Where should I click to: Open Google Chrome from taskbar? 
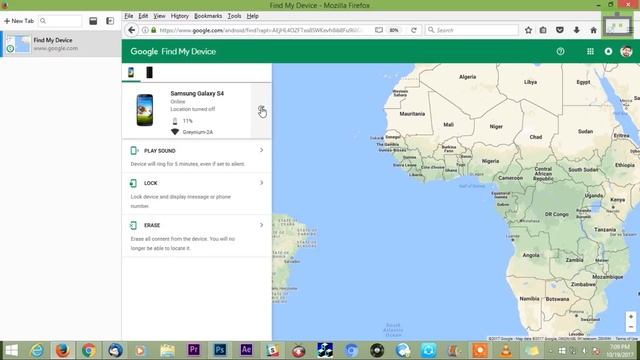coord(89,350)
